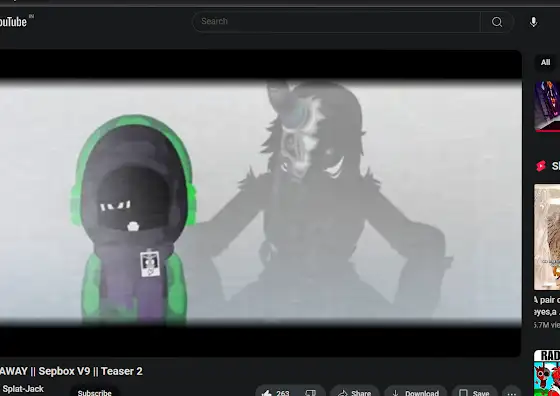Click the Share button
Screen dimensions: 560x396
coord(354,393)
